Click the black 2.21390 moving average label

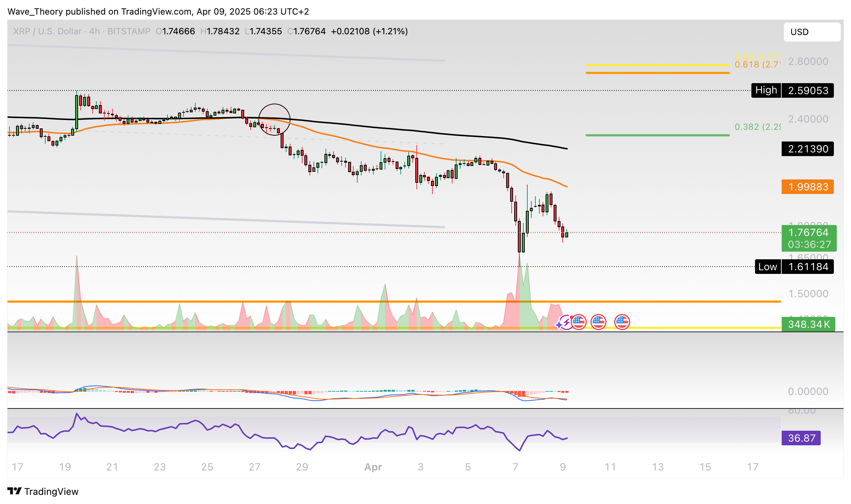click(x=808, y=149)
